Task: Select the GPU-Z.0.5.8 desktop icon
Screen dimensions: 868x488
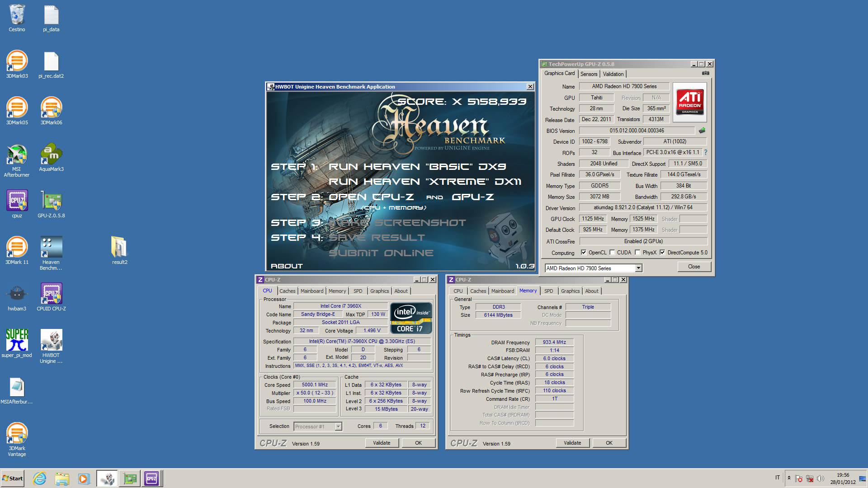Action: (x=51, y=204)
